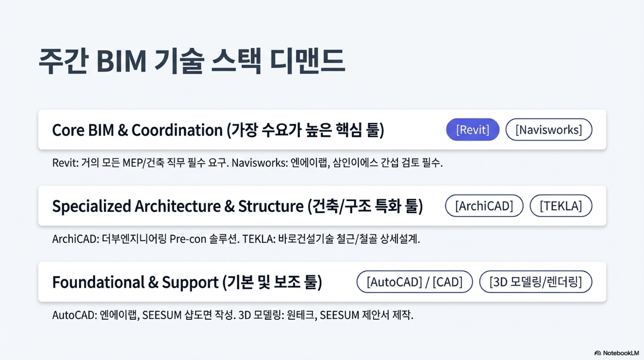Click the TEKLA 바로건설기술 철근/철골 text
Image resolution: width=644 pixels, height=360 pixels.
tap(331, 239)
